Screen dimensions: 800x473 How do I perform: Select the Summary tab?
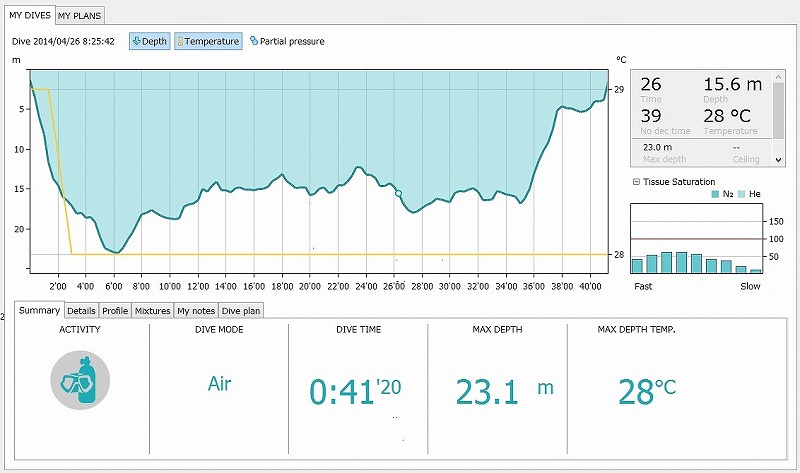tap(39, 311)
